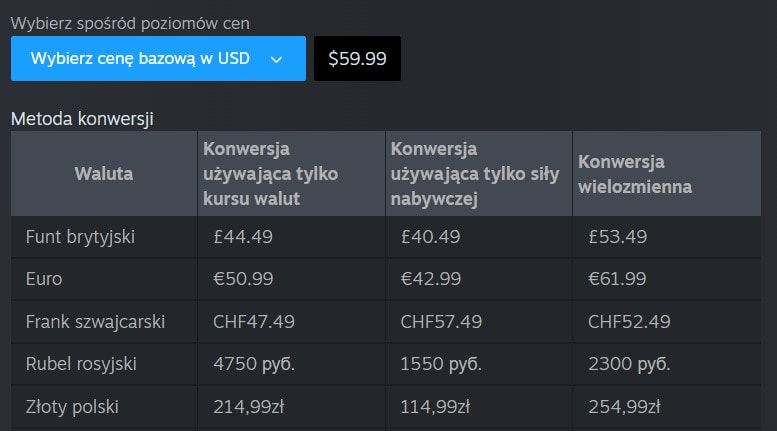Click the 'Konwersja używająca tylko kursu walut' header
Image resolution: width=777 pixels, height=431 pixels.
[x=271, y=173]
